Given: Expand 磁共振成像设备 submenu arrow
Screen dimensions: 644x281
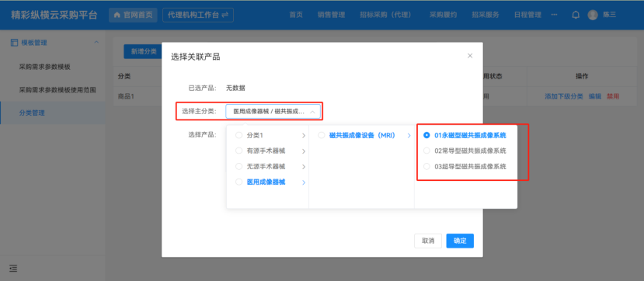Looking at the screenshot, I should (409, 136).
